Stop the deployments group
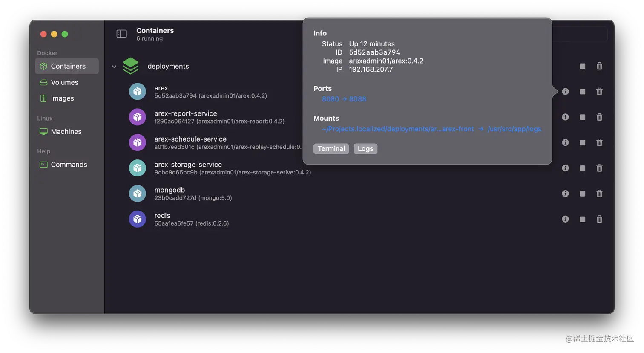This screenshot has width=644, height=353. point(582,66)
